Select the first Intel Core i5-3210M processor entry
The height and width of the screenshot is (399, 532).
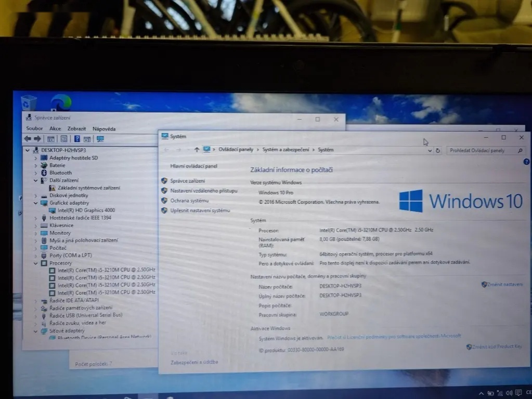pos(105,270)
